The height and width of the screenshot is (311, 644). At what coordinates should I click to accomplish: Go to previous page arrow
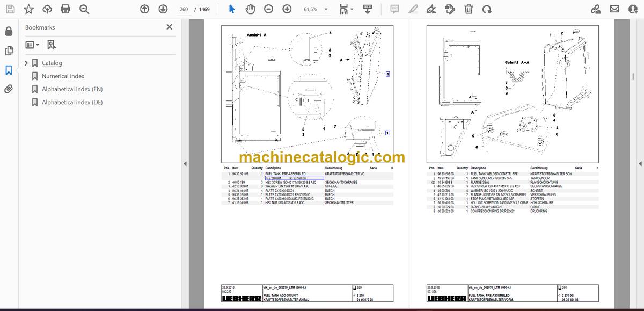coord(144,9)
